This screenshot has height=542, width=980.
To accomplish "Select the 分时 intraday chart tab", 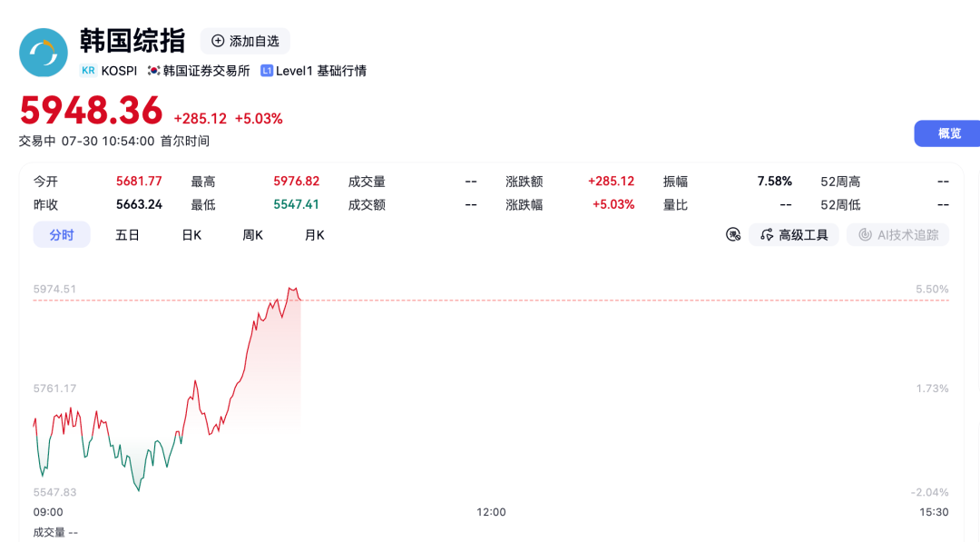I will (x=62, y=234).
